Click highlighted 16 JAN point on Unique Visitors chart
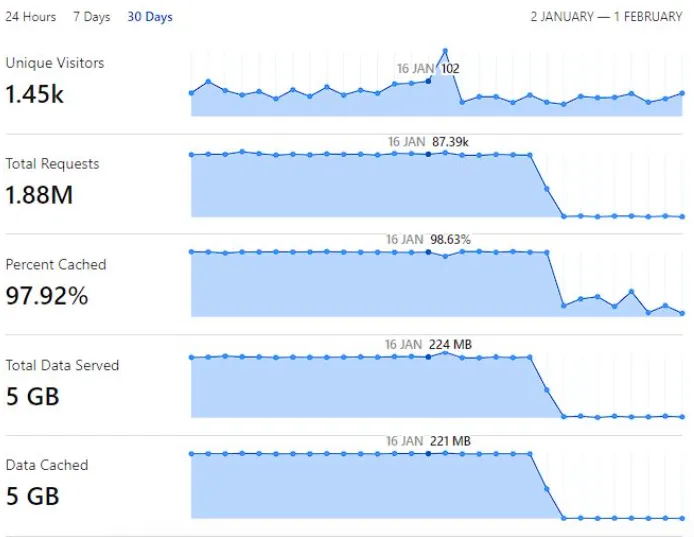This screenshot has height=537, width=694. point(428,81)
